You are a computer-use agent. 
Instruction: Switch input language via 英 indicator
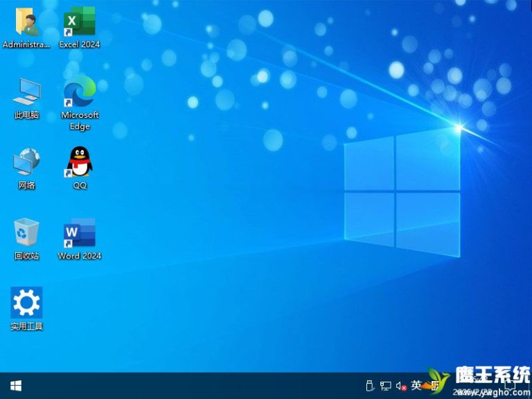[x=416, y=385]
